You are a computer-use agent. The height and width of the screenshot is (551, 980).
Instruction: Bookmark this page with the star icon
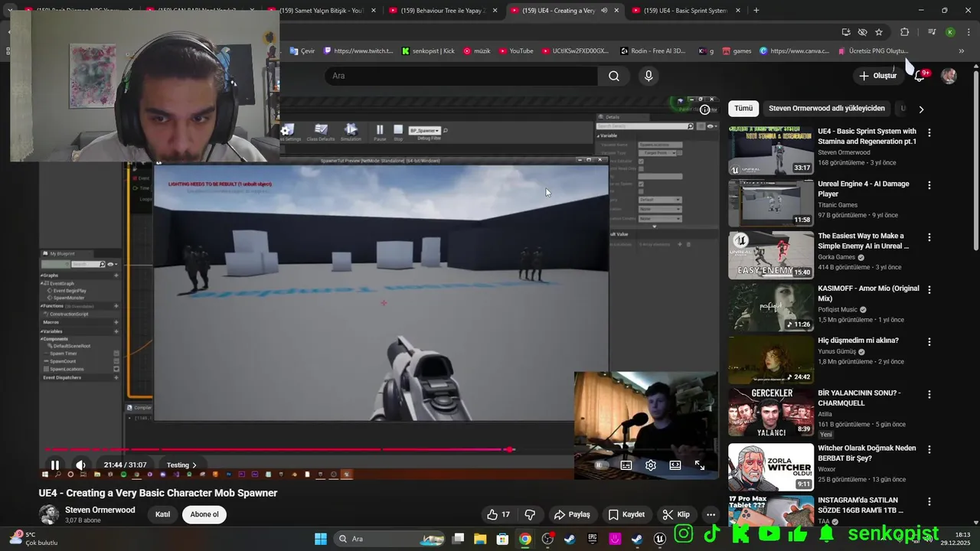(879, 32)
